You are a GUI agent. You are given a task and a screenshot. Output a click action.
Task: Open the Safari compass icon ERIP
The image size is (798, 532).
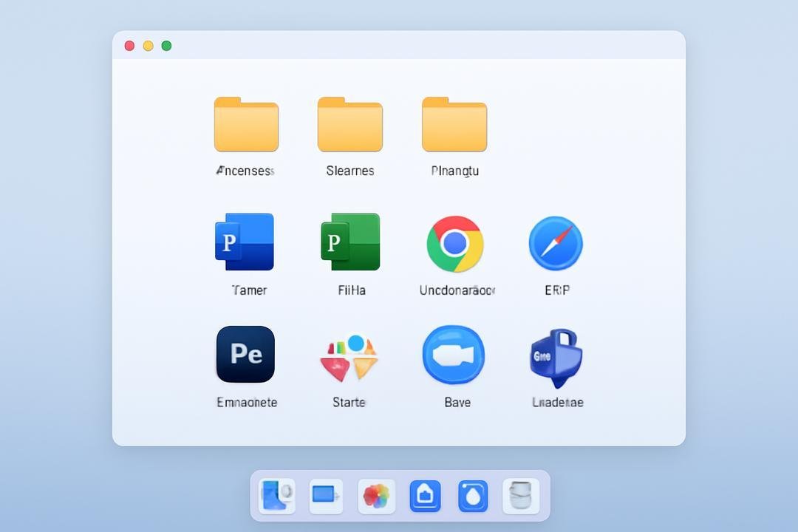pos(556,243)
